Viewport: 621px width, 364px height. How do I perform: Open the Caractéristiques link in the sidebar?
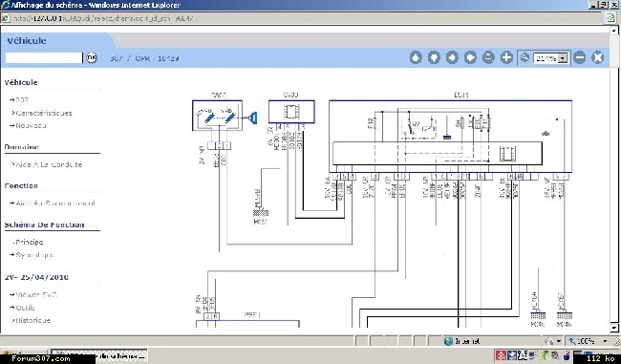pyautogui.click(x=44, y=113)
